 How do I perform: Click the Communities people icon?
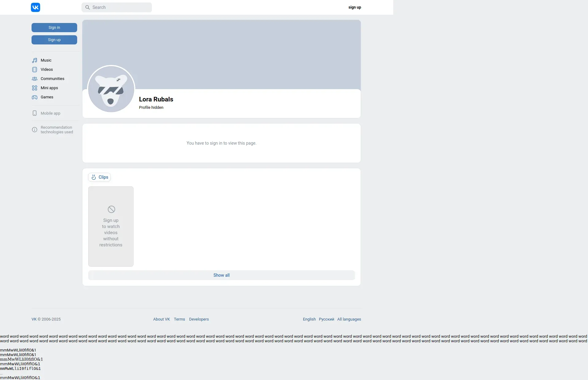pyautogui.click(x=35, y=79)
